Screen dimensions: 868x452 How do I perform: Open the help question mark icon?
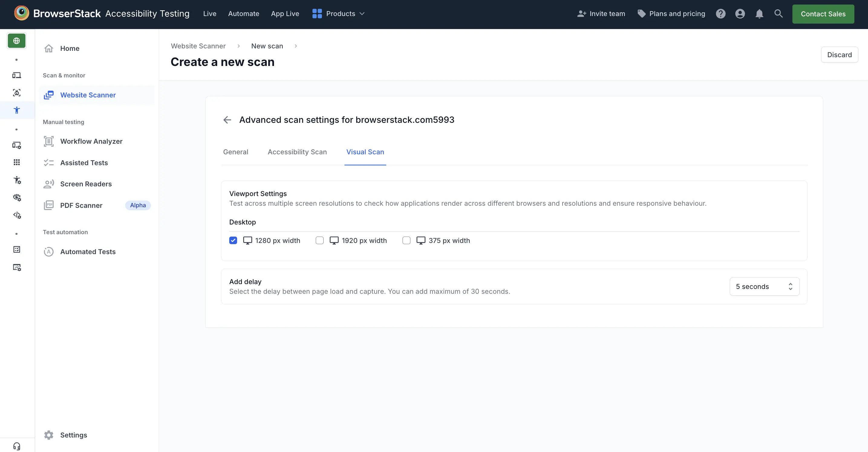click(x=720, y=14)
